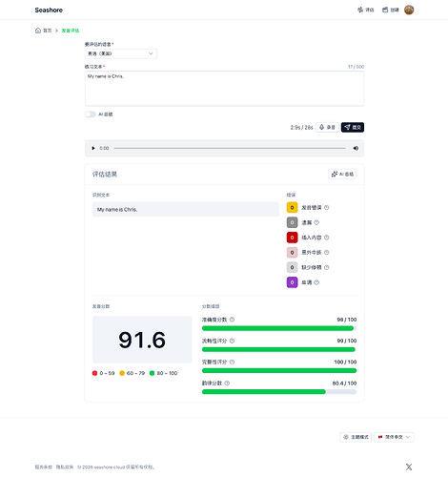
Task: Click the light gray missing break count badge
Action: [x=293, y=267]
